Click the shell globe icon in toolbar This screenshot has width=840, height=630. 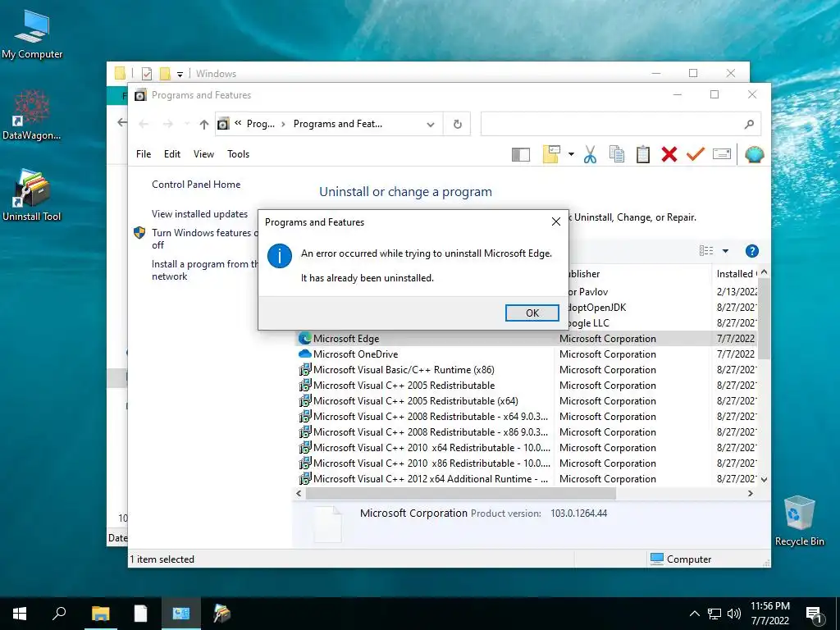point(755,155)
